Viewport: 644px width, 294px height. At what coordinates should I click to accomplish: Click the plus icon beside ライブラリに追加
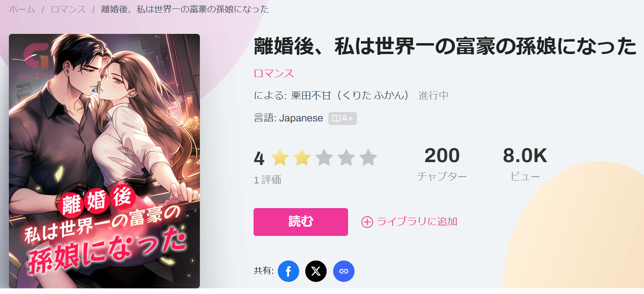point(367,222)
